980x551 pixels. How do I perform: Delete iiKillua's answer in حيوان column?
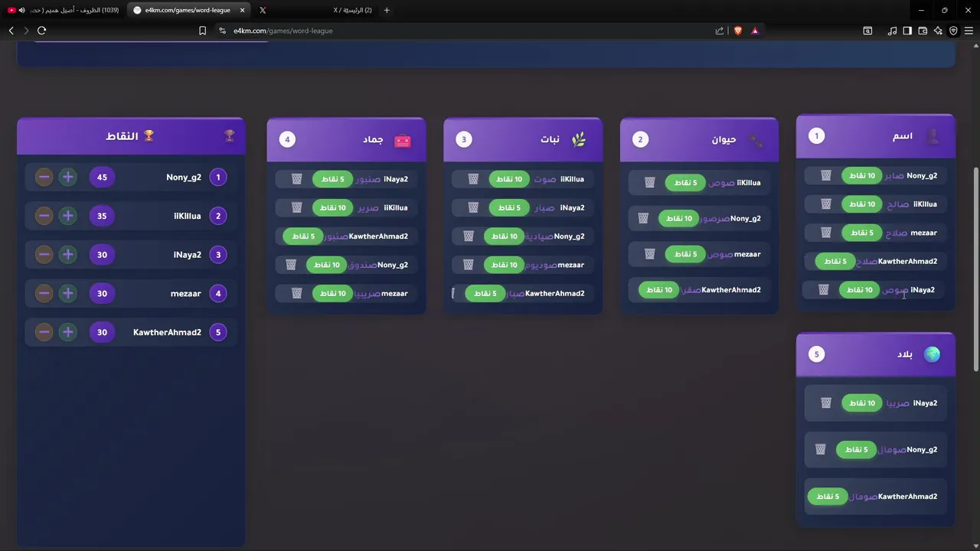pyautogui.click(x=650, y=183)
